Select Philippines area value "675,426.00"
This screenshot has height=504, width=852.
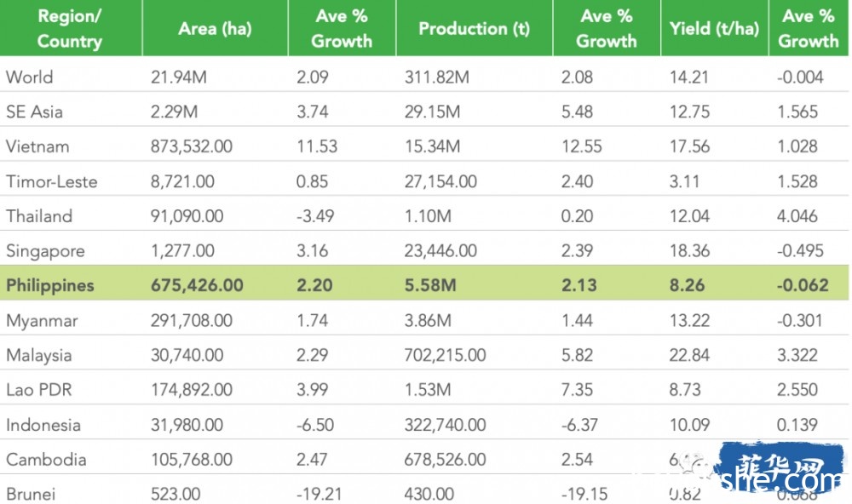pos(197,286)
